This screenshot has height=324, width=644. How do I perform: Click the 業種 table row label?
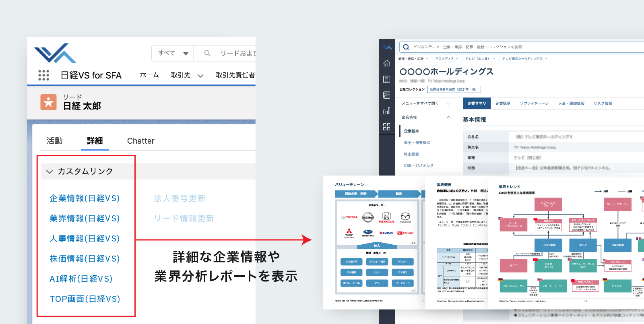[x=471, y=158]
